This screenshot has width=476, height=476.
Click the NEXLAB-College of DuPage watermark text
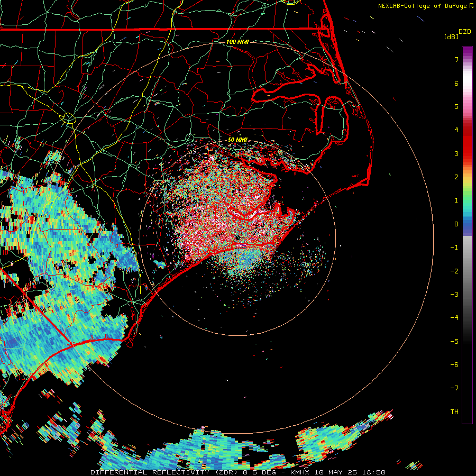pyautogui.click(x=422, y=6)
